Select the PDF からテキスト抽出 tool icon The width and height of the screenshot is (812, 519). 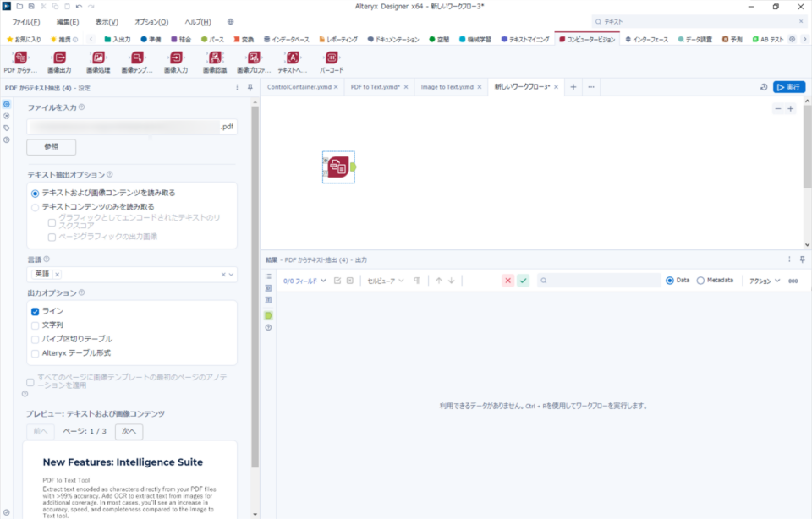pyautogui.click(x=20, y=59)
